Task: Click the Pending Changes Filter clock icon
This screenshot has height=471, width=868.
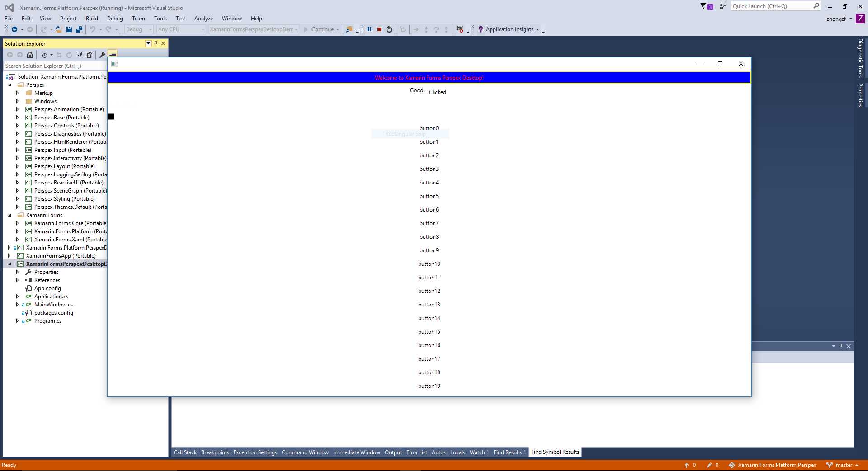Action: coord(44,55)
